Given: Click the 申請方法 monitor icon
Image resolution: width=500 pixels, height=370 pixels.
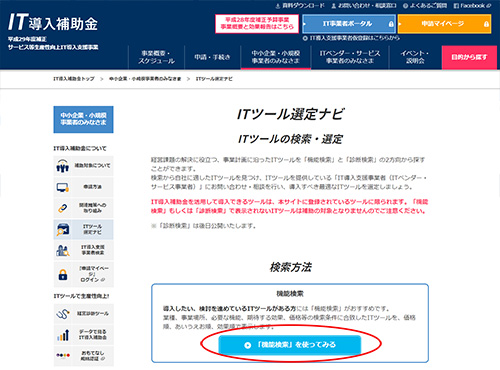Looking at the screenshot, I should 63,187.
